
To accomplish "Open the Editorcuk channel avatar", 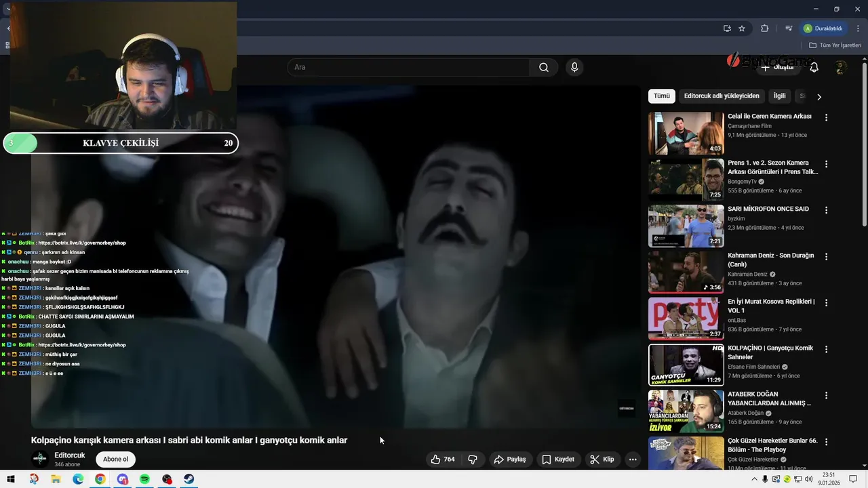I will point(40,459).
